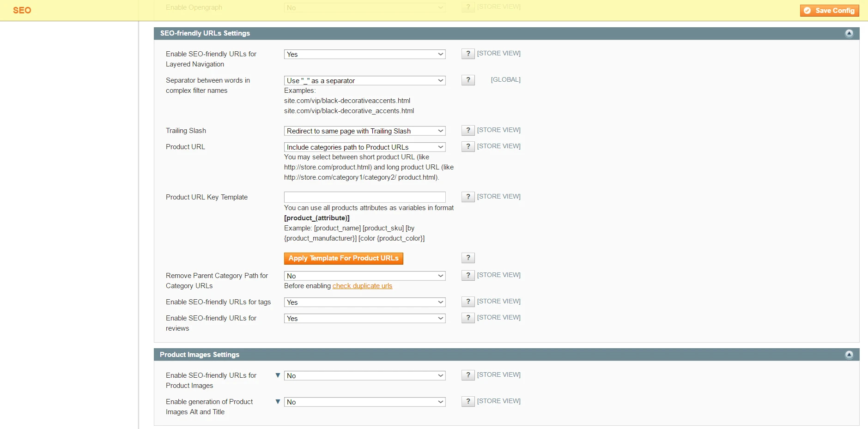Click Apply Template For Product URLs button
This screenshot has width=868, height=429.
pyautogui.click(x=343, y=258)
